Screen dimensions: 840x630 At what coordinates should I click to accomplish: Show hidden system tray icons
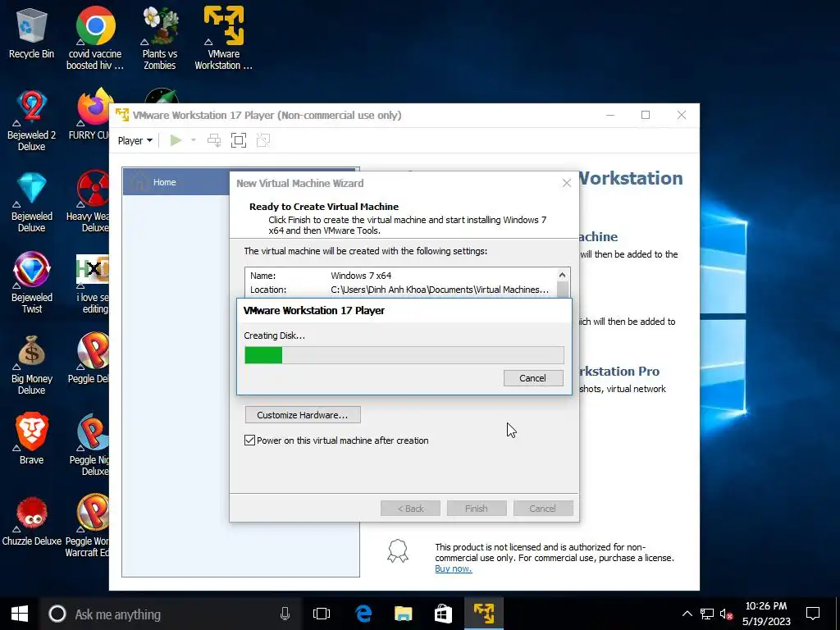click(687, 614)
